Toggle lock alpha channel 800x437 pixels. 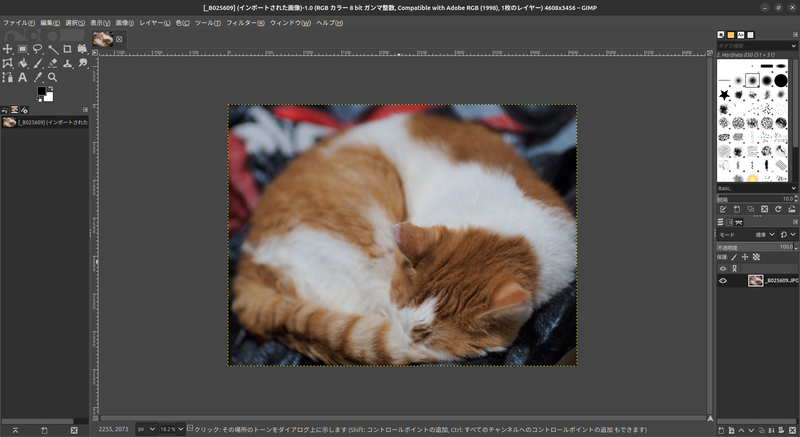point(756,258)
